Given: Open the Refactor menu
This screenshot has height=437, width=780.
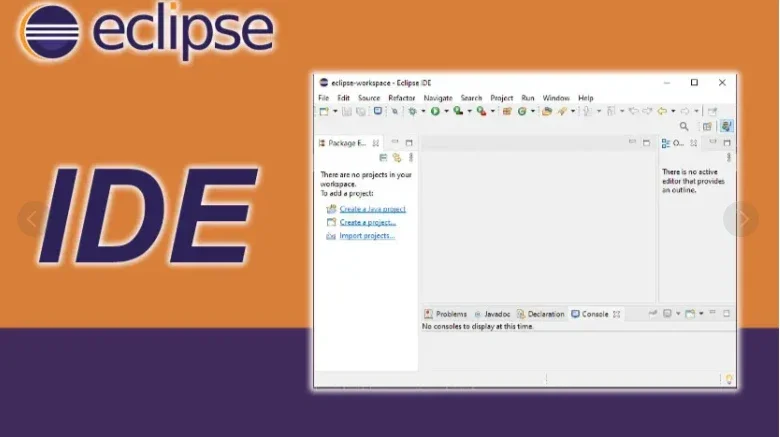Looking at the screenshot, I should coord(401,98).
